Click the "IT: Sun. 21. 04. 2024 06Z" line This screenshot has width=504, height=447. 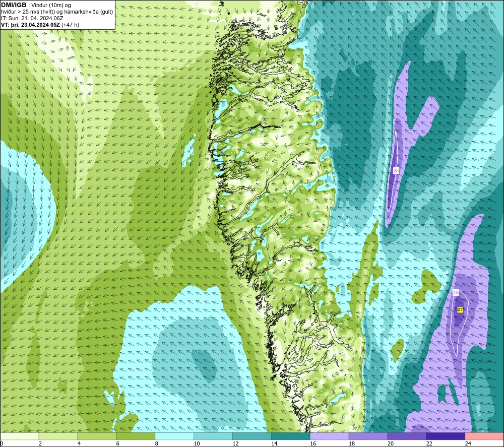coord(32,18)
